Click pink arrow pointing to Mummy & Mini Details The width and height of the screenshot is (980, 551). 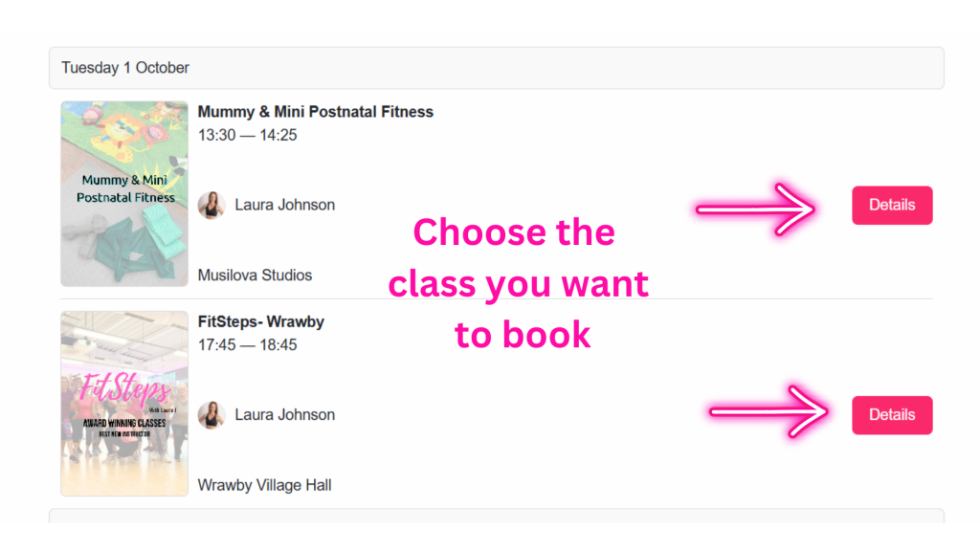(756, 208)
